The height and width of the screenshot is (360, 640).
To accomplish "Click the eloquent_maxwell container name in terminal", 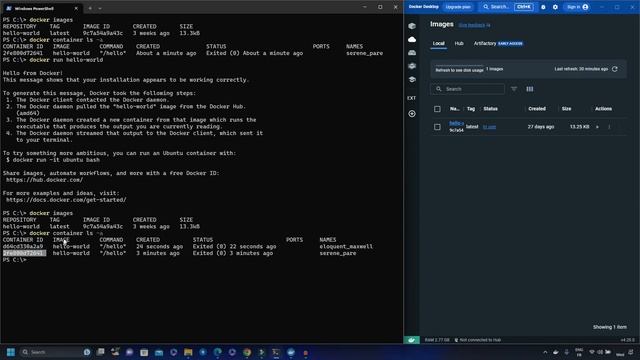I will 346,247.
